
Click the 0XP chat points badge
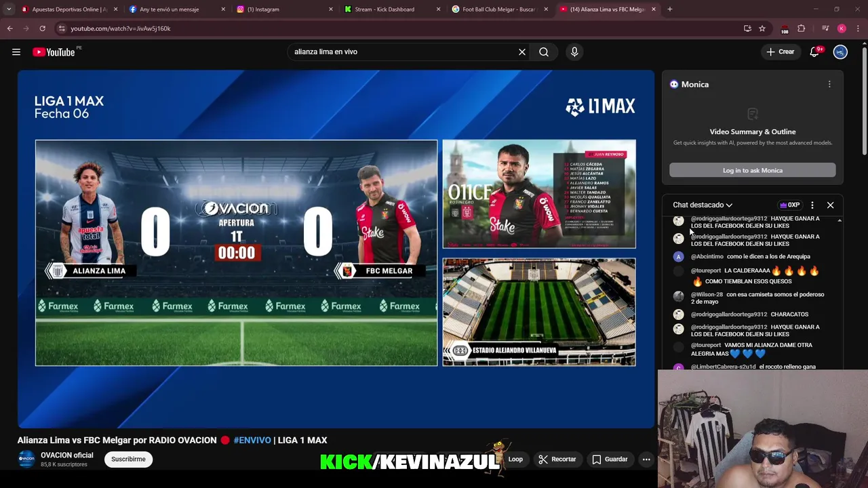click(x=790, y=205)
